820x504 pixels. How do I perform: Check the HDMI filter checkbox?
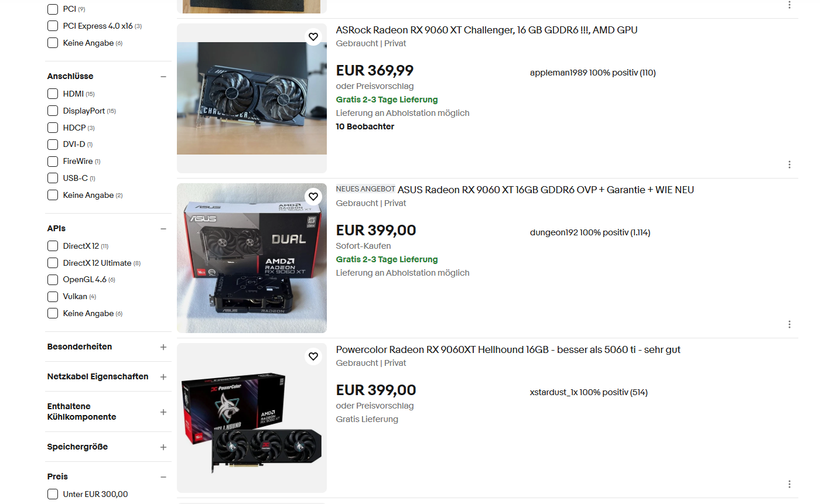pos(53,94)
